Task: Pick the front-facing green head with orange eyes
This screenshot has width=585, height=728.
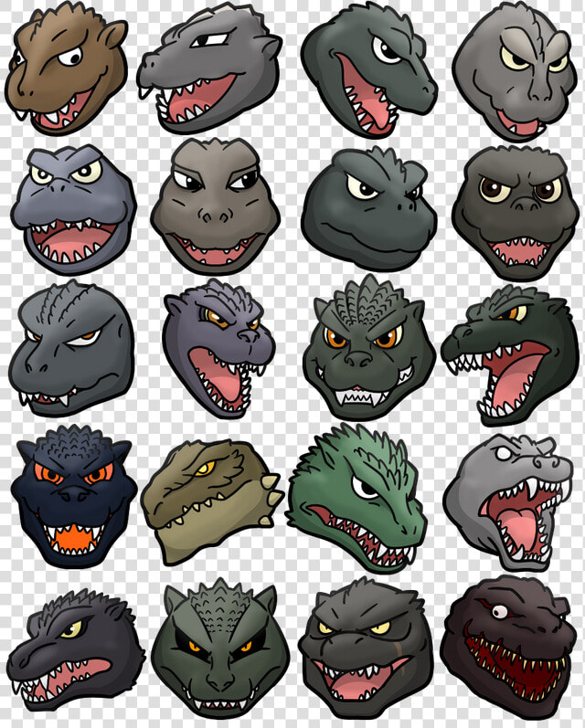Action: pos(369,348)
